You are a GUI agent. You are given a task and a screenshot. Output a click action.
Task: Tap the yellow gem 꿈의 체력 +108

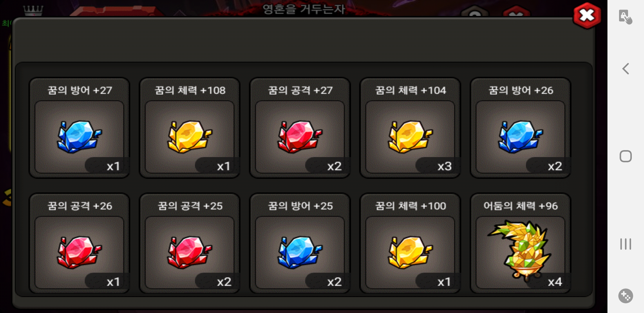(x=189, y=137)
